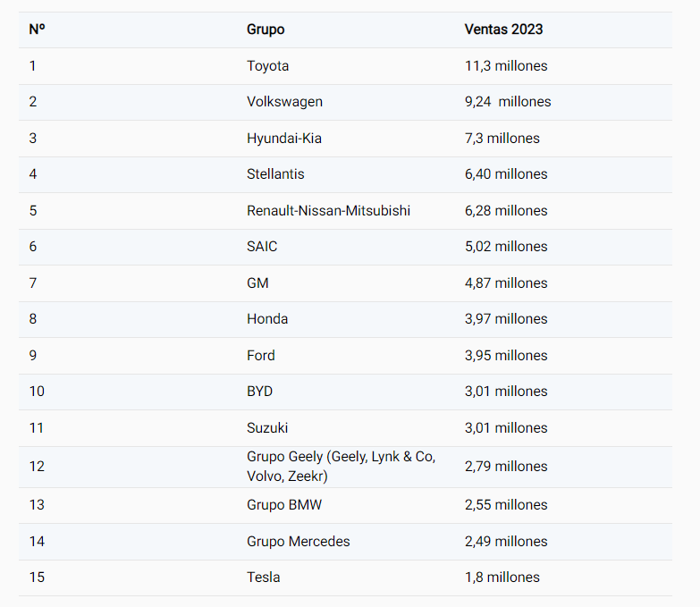700x607 pixels.
Task: Select the 'BYD' group cell
Action: 260,391
